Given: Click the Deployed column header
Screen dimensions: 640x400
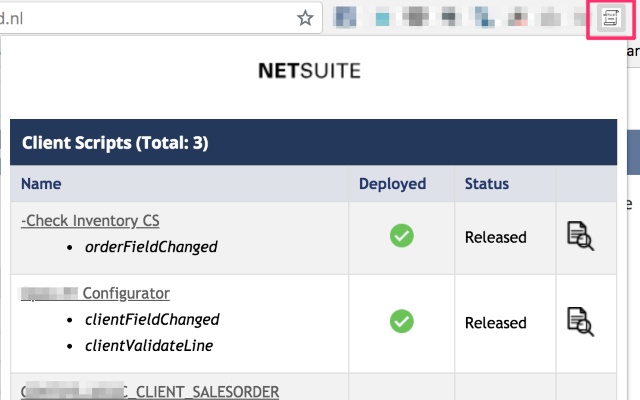Looking at the screenshot, I should coord(393,184).
